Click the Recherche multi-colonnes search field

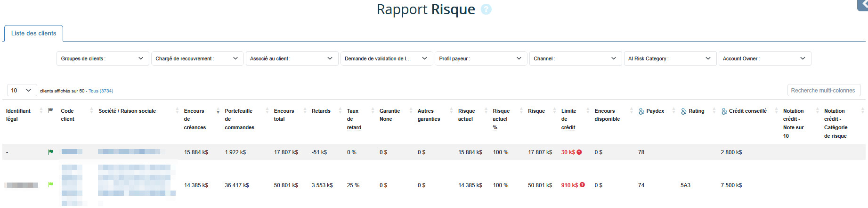click(823, 91)
